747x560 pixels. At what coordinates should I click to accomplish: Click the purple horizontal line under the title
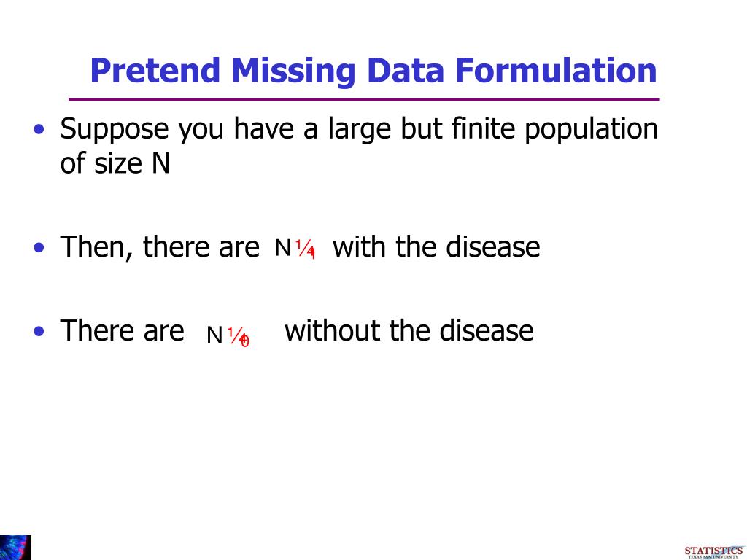[x=364, y=99]
